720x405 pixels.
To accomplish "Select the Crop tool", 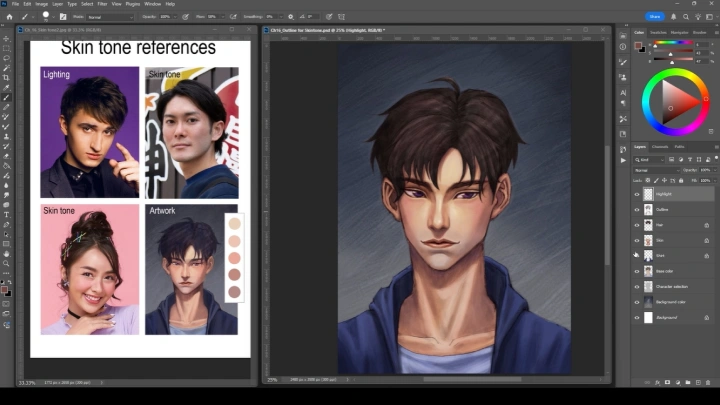I will 7,78.
